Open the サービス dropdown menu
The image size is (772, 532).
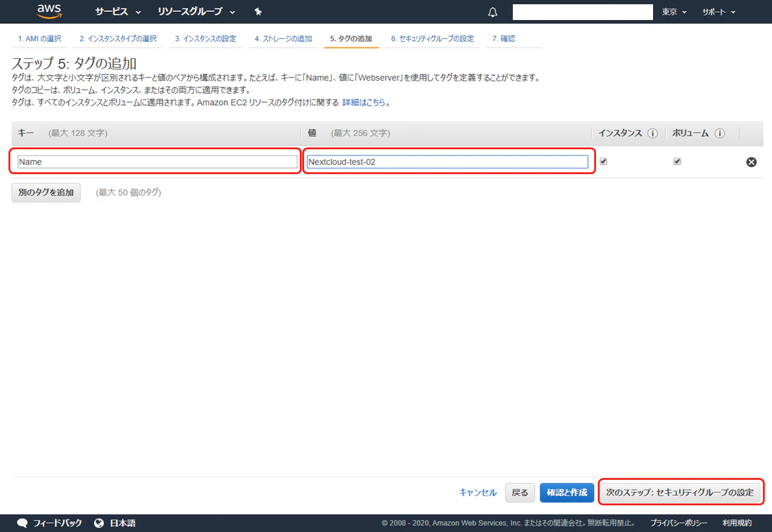[118, 12]
